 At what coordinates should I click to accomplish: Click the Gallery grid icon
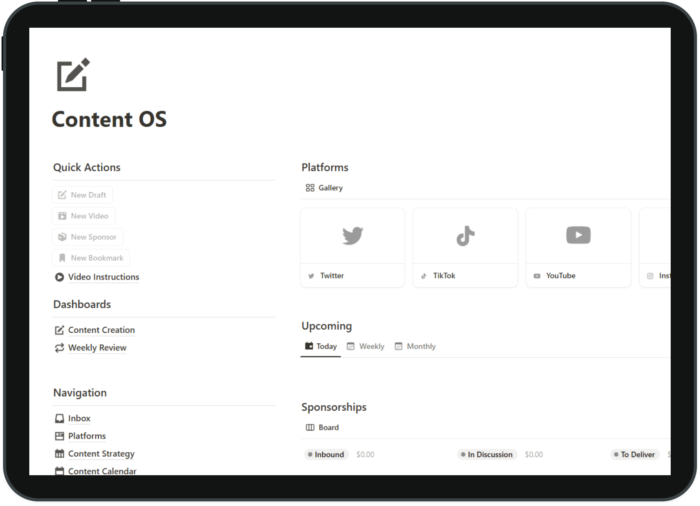pos(310,188)
